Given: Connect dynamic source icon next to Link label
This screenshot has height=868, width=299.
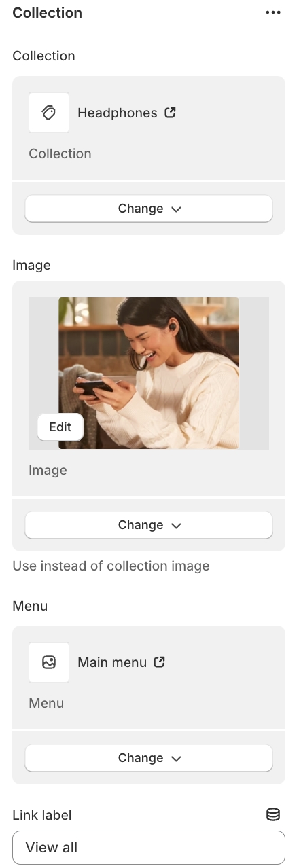Looking at the screenshot, I should click(272, 815).
